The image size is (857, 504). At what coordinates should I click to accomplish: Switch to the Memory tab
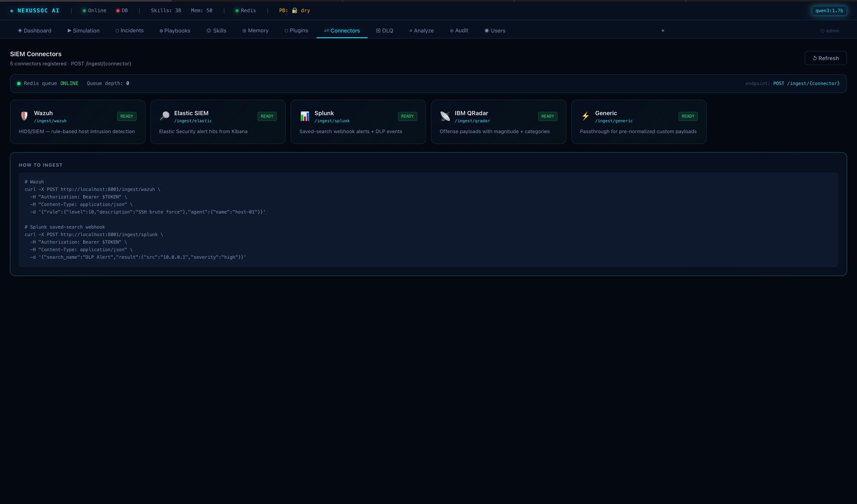click(x=255, y=31)
